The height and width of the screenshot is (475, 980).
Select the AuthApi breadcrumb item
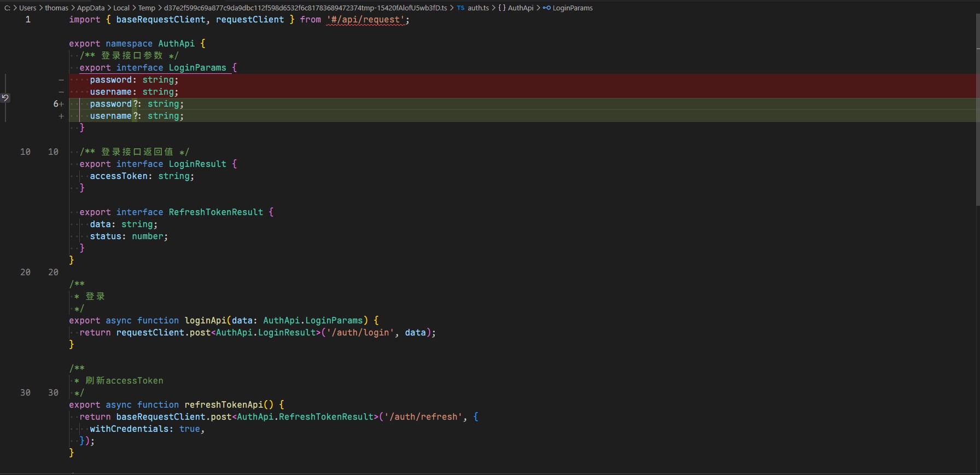[x=521, y=8]
